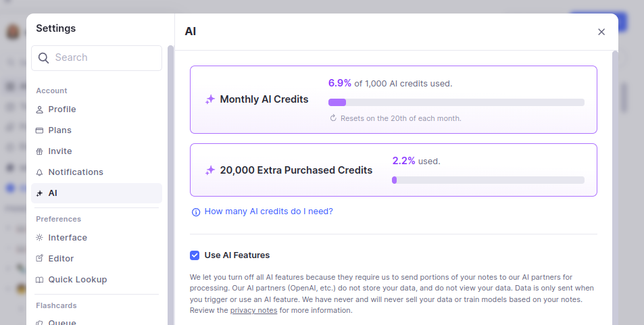Type in the Settings search field

(105, 58)
